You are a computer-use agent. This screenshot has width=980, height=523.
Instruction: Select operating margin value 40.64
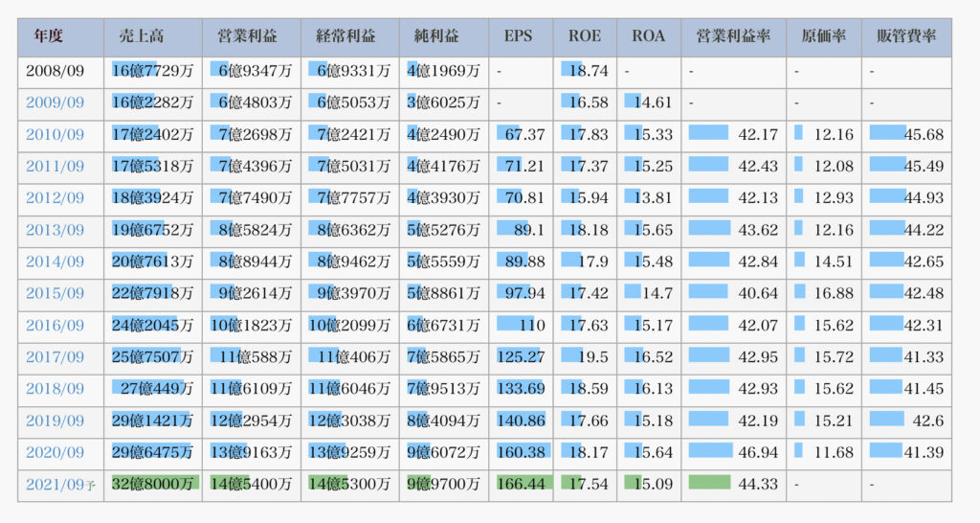(x=758, y=293)
